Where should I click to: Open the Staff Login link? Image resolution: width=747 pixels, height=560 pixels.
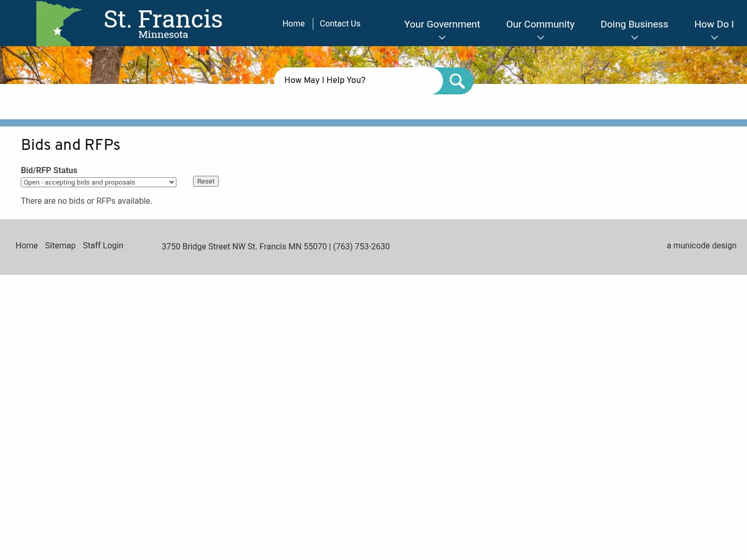pos(103,246)
